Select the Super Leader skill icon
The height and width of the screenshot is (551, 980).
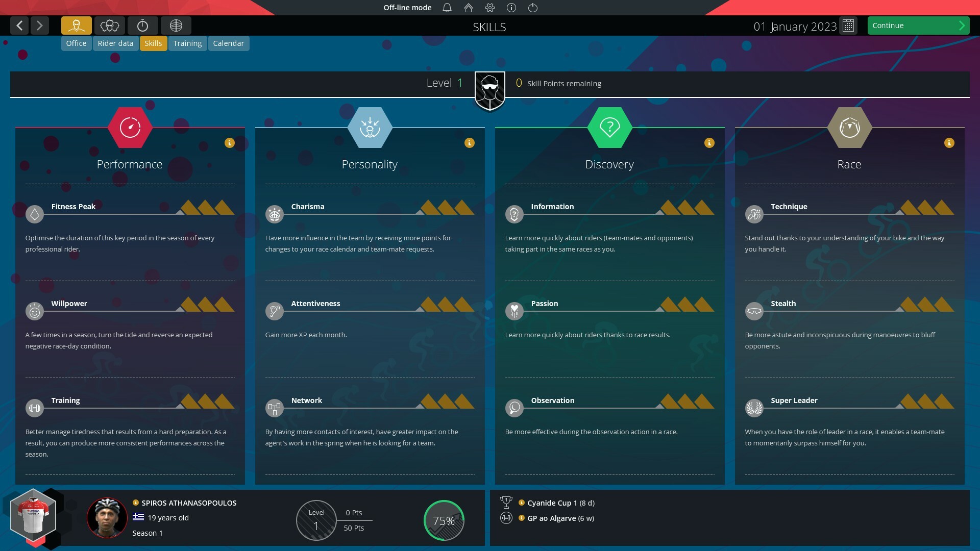click(x=754, y=407)
